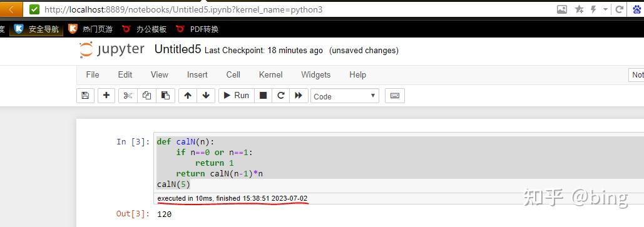Open the cell type Code dropdown
Screen dimensions: 644x227
pyautogui.click(x=345, y=96)
